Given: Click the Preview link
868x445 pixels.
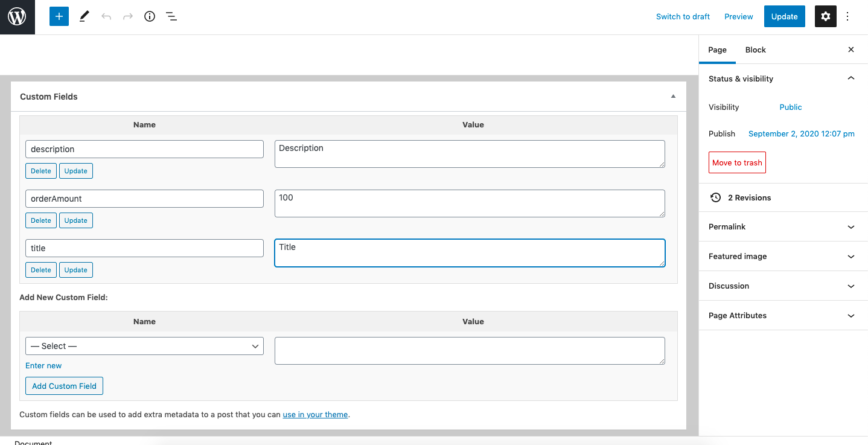Looking at the screenshot, I should pyautogui.click(x=739, y=17).
